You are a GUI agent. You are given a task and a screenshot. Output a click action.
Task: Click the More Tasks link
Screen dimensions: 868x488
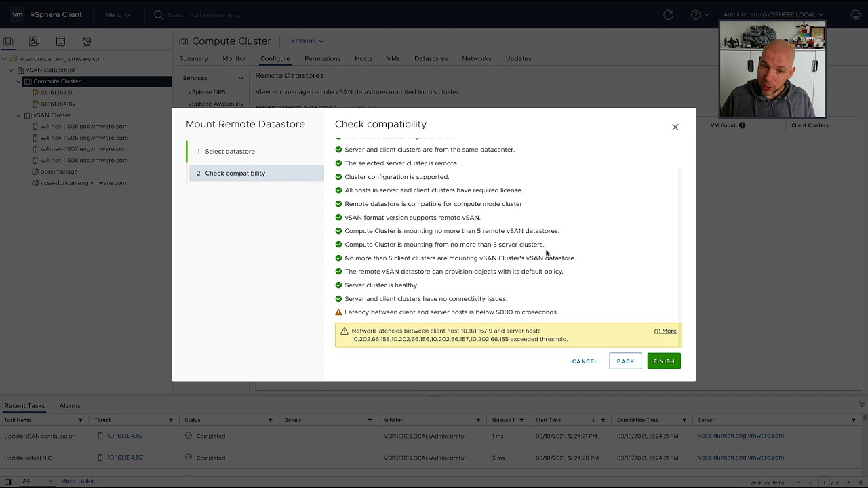(77, 481)
